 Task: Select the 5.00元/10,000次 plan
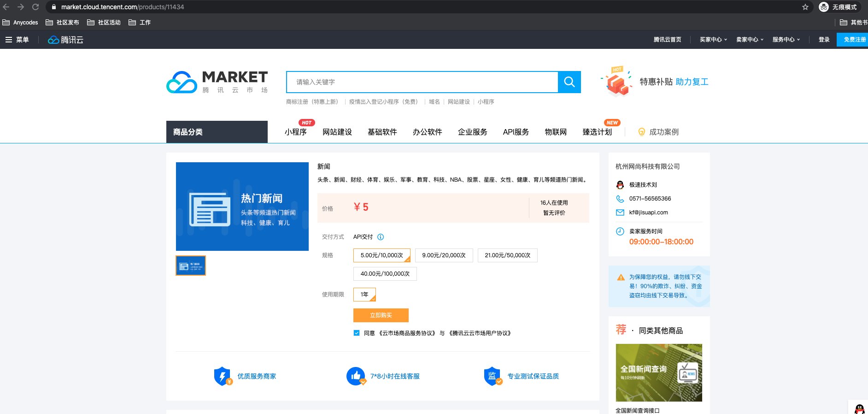pos(382,255)
